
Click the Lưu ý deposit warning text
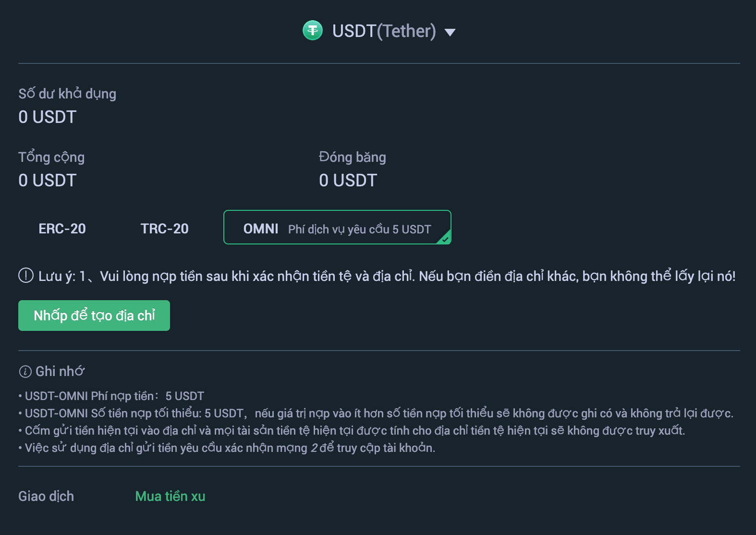coord(387,276)
